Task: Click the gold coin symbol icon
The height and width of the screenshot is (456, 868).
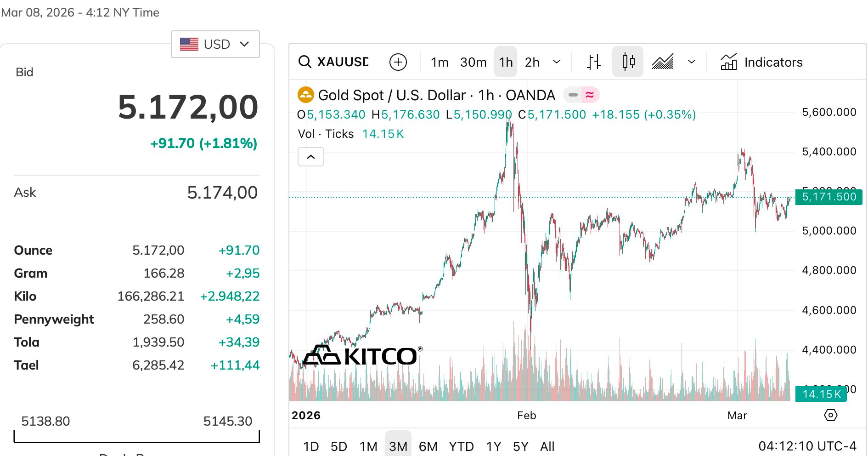Action: (305, 95)
